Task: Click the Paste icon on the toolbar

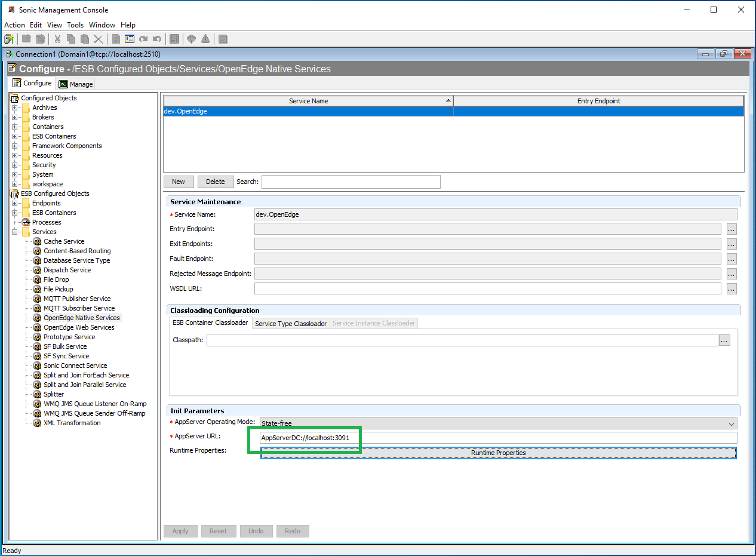Action: (x=84, y=39)
